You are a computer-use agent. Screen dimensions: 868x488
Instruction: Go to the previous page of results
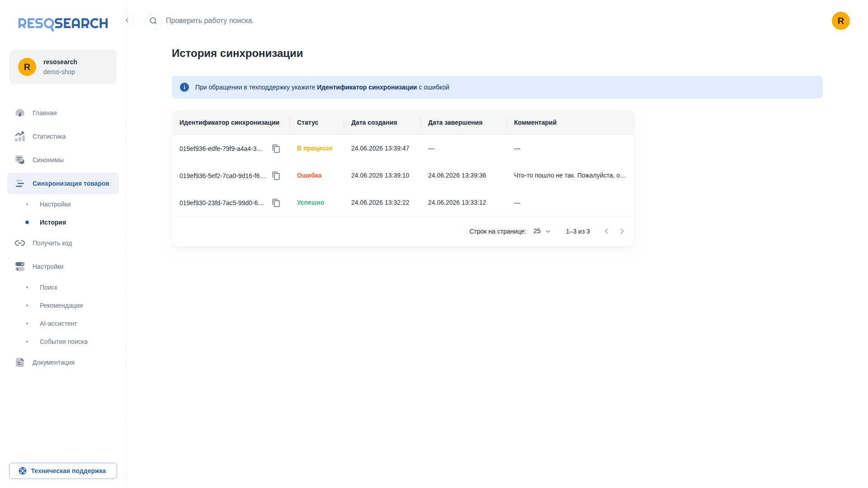tap(607, 231)
